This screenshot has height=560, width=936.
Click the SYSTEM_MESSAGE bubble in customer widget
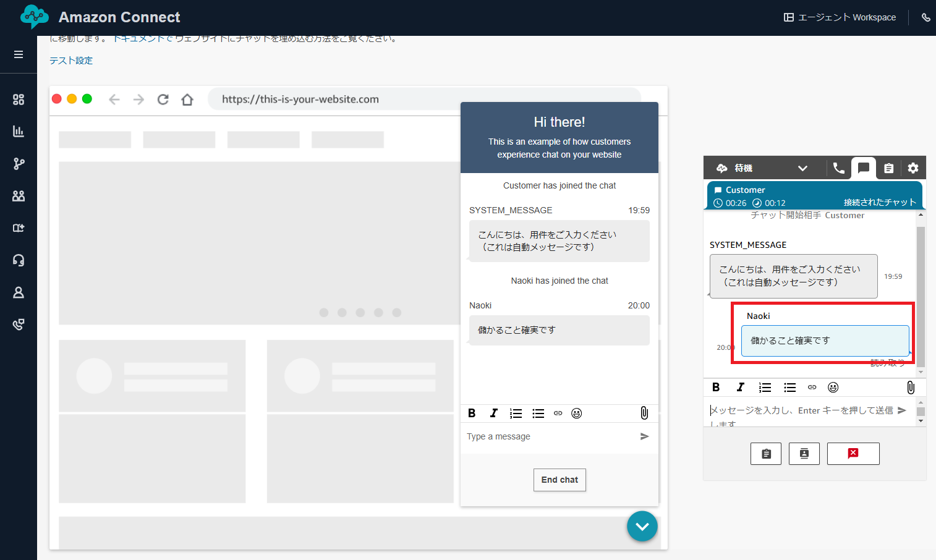[x=559, y=241]
